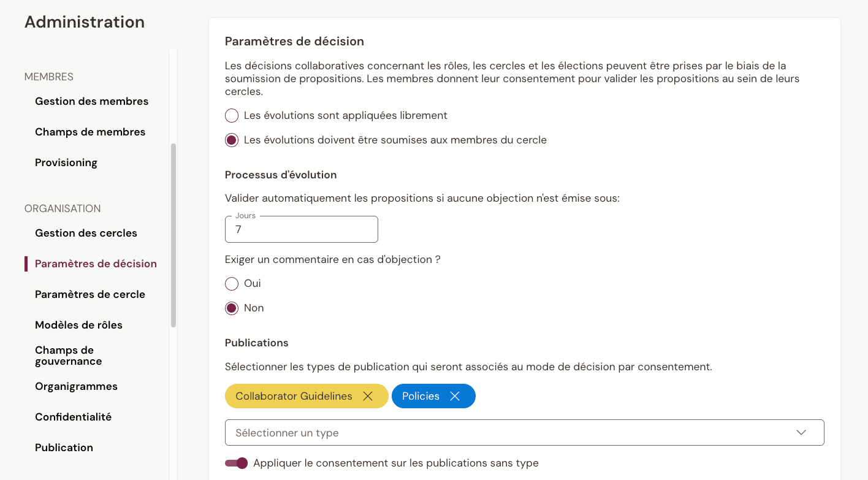Navigate to Modèles de rôles

[x=78, y=324]
